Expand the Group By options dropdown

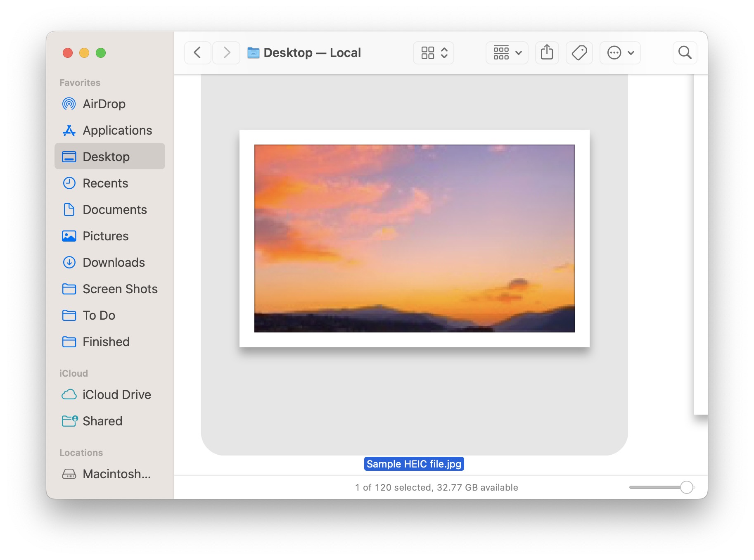pyautogui.click(x=507, y=53)
